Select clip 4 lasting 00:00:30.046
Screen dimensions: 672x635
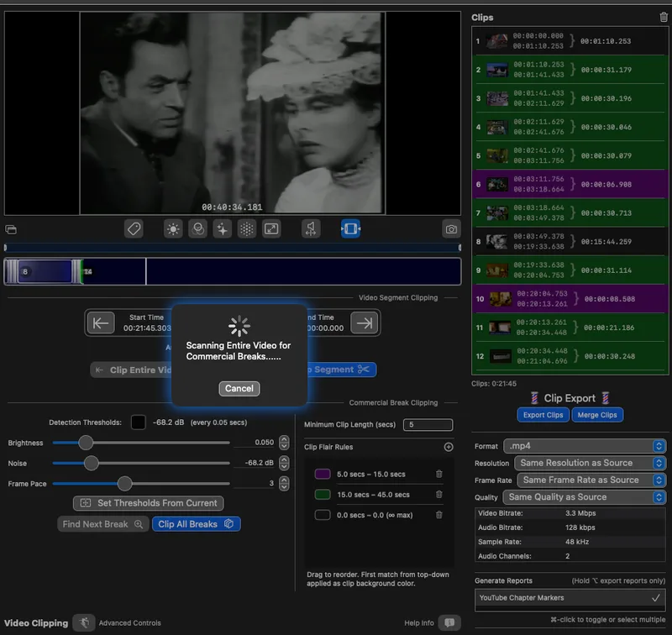pos(570,127)
